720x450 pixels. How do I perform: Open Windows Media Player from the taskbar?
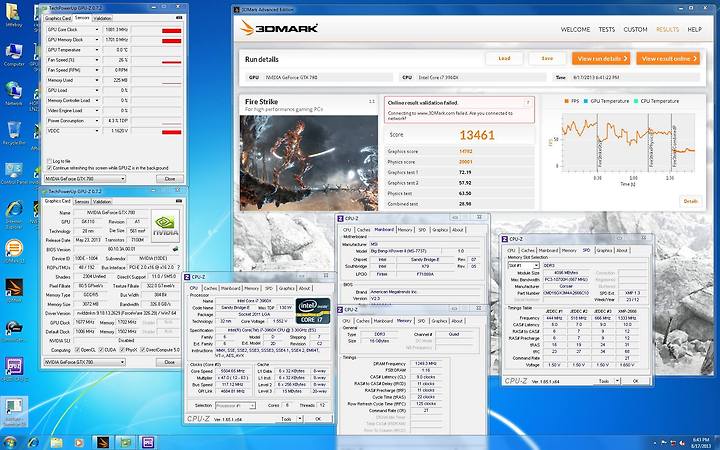point(79,443)
